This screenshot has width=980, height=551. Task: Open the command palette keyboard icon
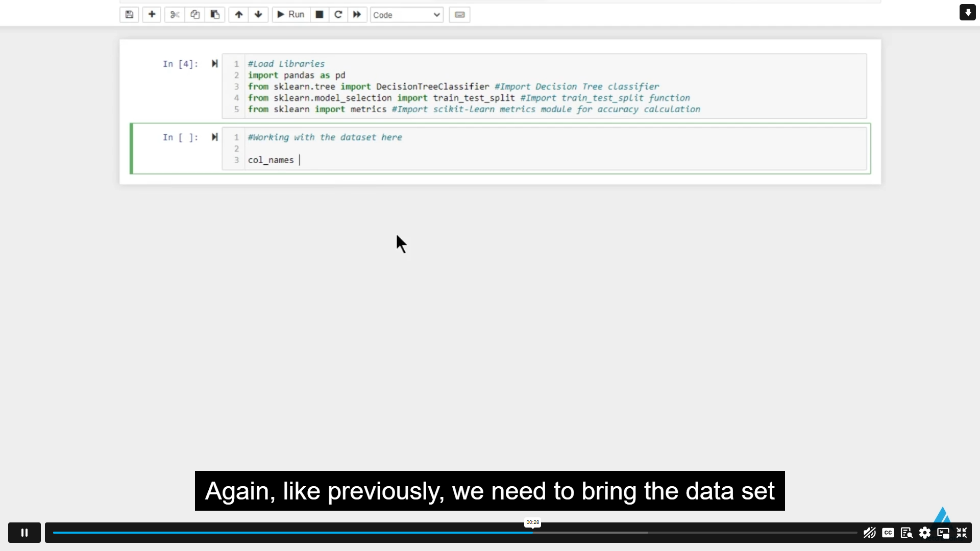coord(459,14)
